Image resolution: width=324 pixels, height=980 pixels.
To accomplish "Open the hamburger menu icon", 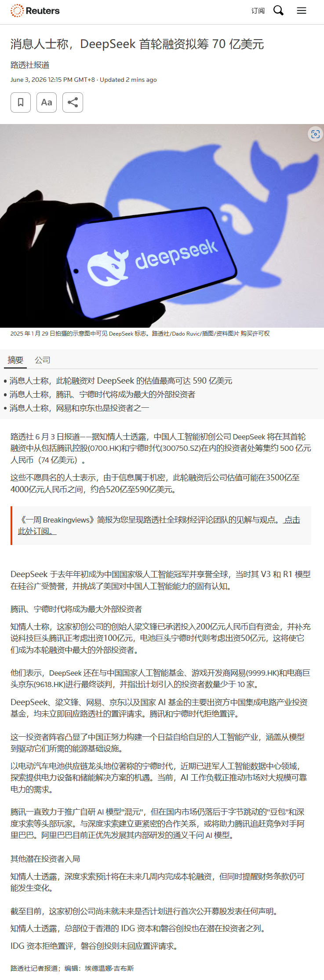I will [302, 11].
